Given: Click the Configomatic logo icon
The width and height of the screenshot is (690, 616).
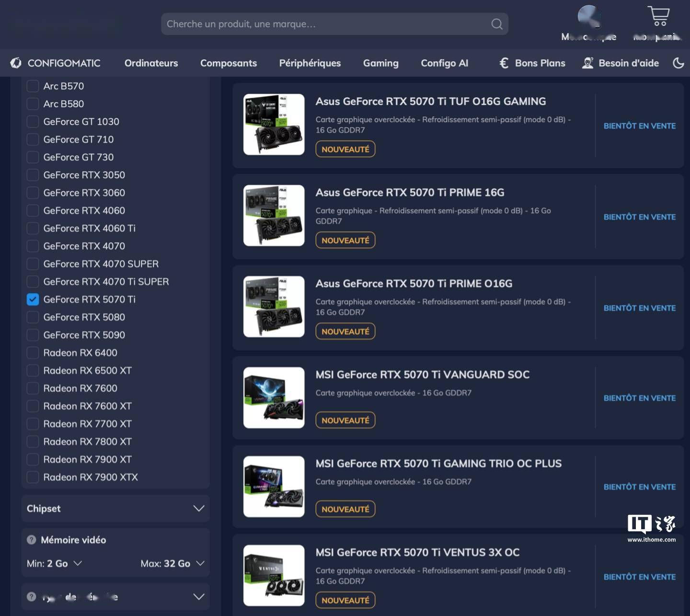Looking at the screenshot, I should click(x=16, y=63).
